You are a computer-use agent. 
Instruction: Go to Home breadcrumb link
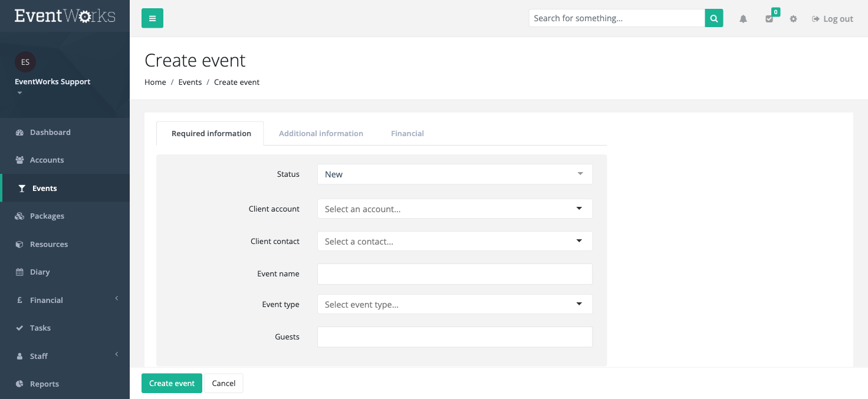pyautogui.click(x=155, y=83)
